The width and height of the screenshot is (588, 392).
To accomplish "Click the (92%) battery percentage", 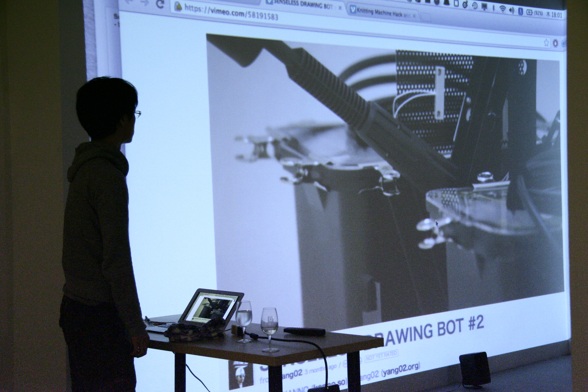I will [538, 13].
